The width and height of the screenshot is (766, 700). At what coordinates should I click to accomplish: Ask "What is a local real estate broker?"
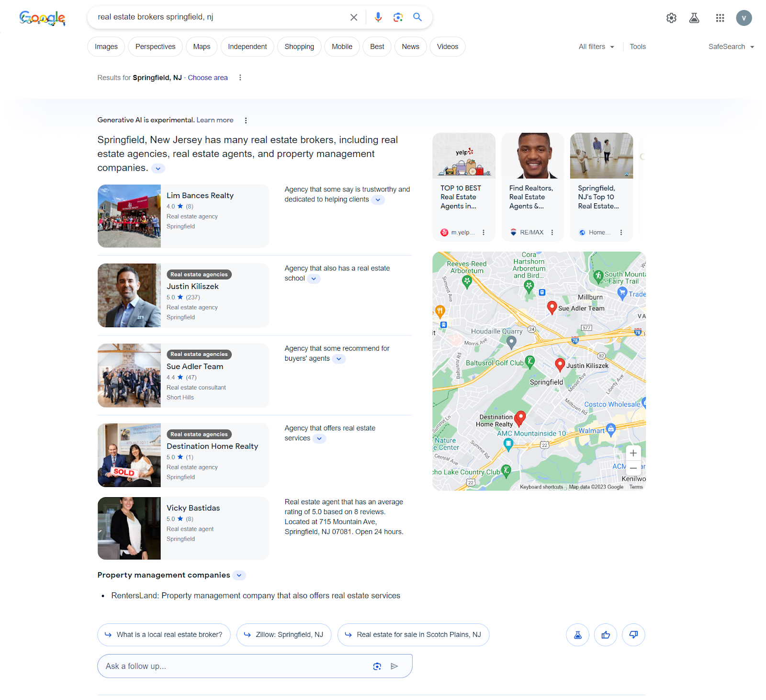(x=164, y=635)
